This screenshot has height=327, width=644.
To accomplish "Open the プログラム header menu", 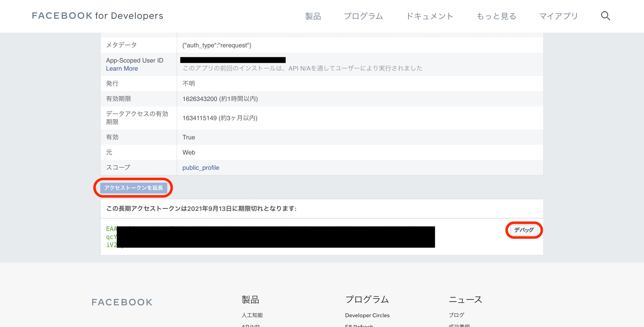I will click(x=364, y=16).
